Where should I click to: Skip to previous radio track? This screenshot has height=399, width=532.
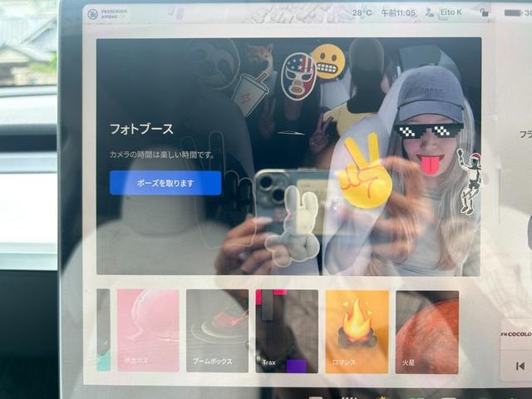(520, 366)
